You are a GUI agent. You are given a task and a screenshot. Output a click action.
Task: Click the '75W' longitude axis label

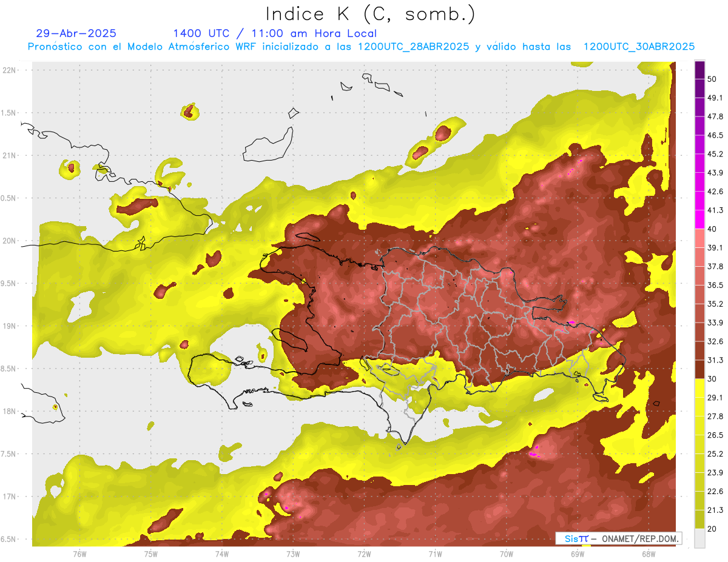[150, 554]
